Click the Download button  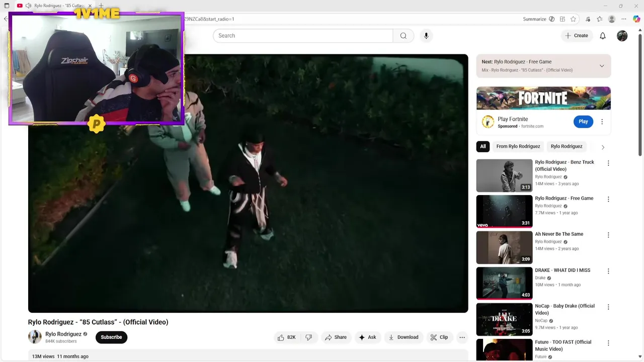(x=404, y=337)
